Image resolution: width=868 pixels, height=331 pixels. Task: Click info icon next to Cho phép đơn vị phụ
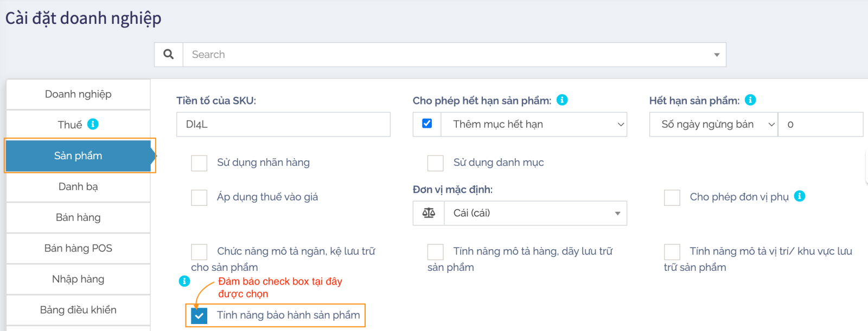tap(800, 196)
